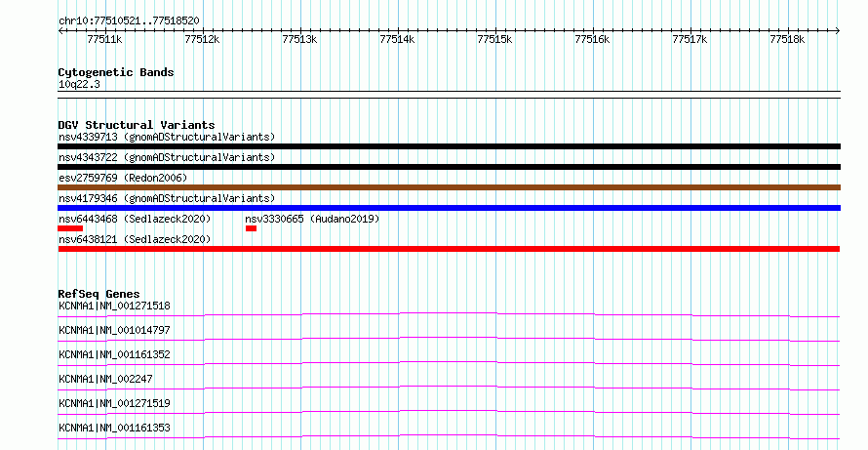The width and height of the screenshot is (868, 450).
Task: Select the long red nsv6438121 bar
Action: [449, 249]
